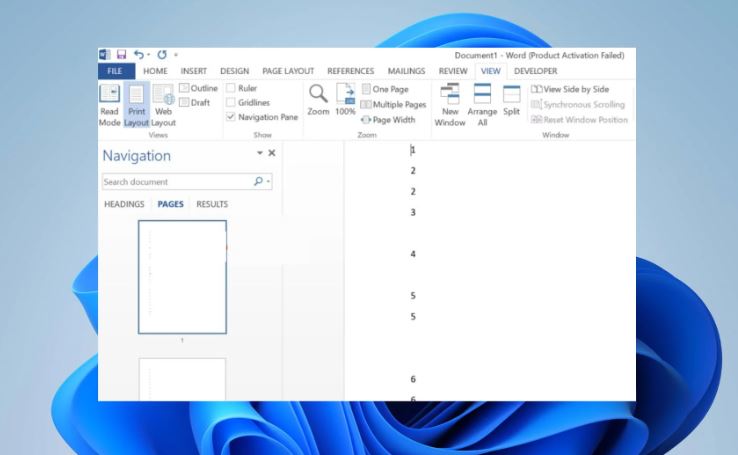Expand search options dropdown arrow
Image resolution: width=738 pixels, height=455 pixels.
pos(268,181)
